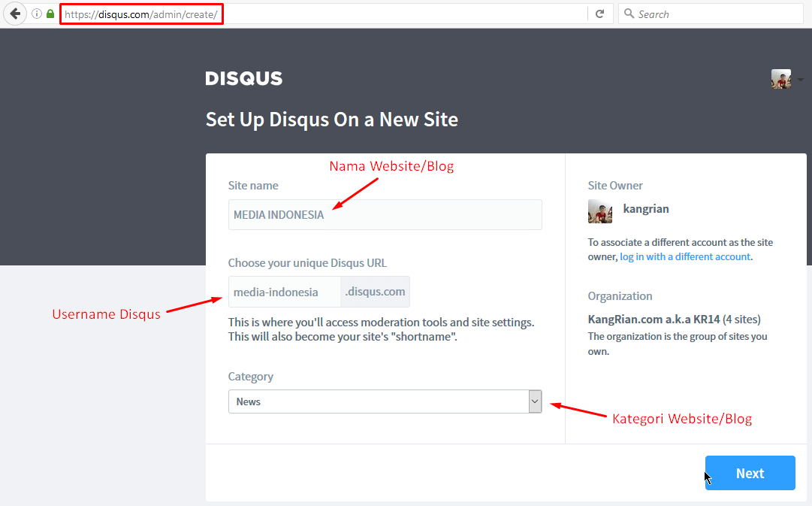Click the .disqus.com domain suffix label
This screenshot has height=506, width=812.
tap(375, 292)
